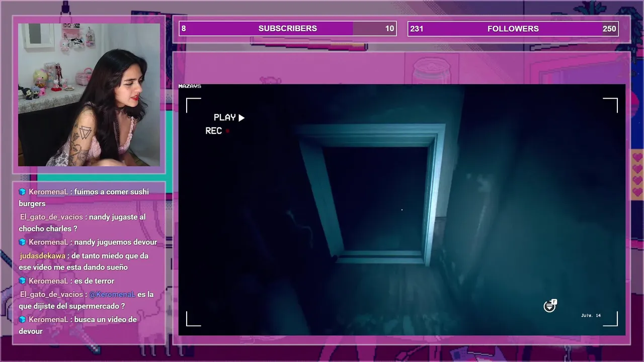Click the streamer webcam feed
The image size is (644, 362).
coord(89,95)
